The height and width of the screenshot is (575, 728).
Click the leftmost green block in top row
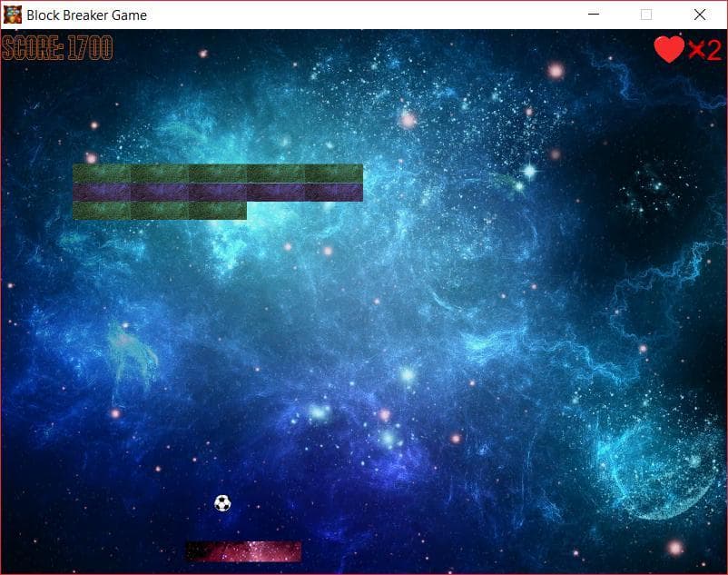(102, 173)
